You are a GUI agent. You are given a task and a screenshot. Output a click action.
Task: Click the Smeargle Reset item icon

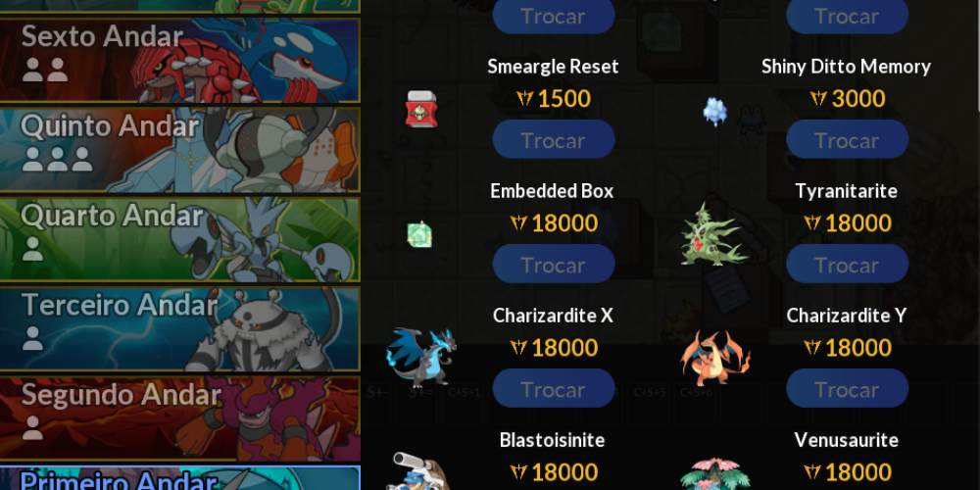[x=421, y=109]
